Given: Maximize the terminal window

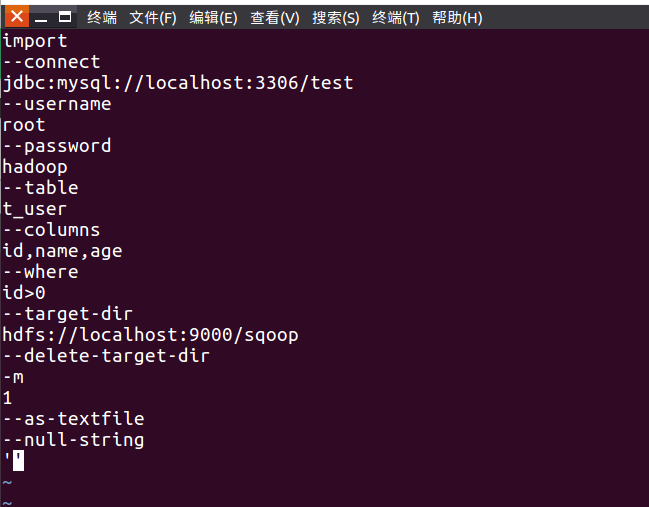Looking at the screenshot, I should coord(66,17).
